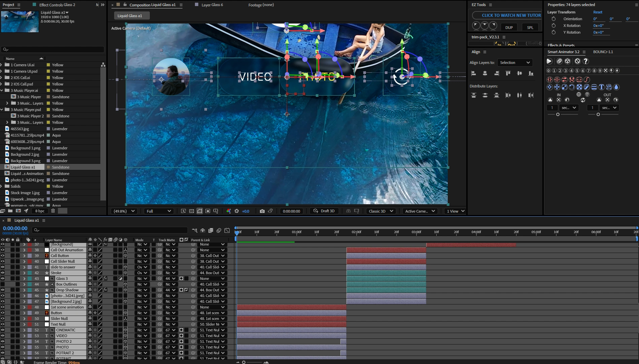This screenshot has height=364, width=639.
Task: Open the Footage (none) tab
Action: [x=261, y=5]
